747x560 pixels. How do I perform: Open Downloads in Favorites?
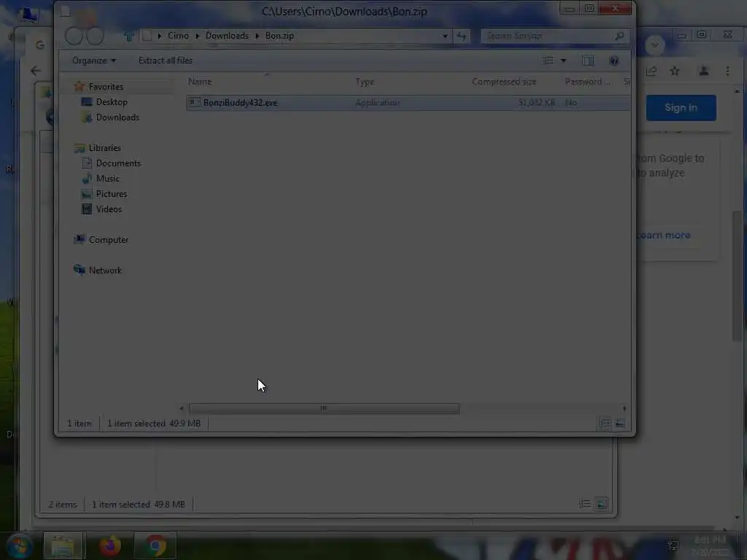point(117,117)
